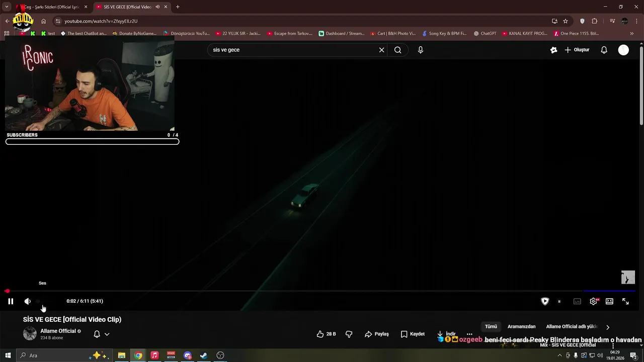Share the video with Paylaş
Viewport: 644px width, 362px height.
377,334
